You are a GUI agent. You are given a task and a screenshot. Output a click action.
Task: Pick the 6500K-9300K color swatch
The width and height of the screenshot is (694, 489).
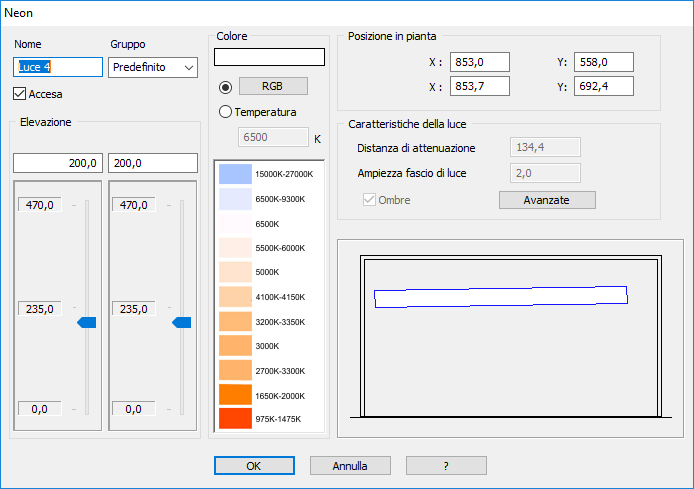(235, 199)
